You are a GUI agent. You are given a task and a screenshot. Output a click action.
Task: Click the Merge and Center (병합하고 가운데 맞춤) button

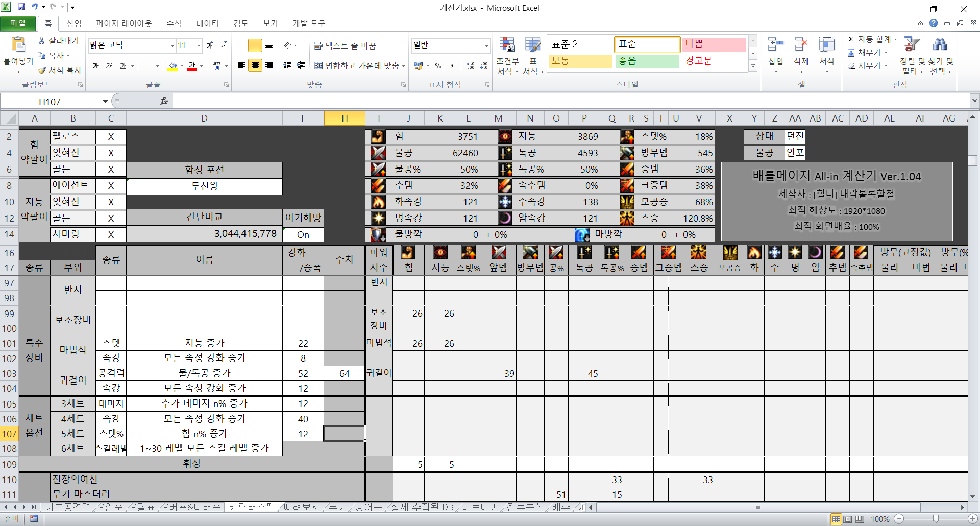point(318,66)
